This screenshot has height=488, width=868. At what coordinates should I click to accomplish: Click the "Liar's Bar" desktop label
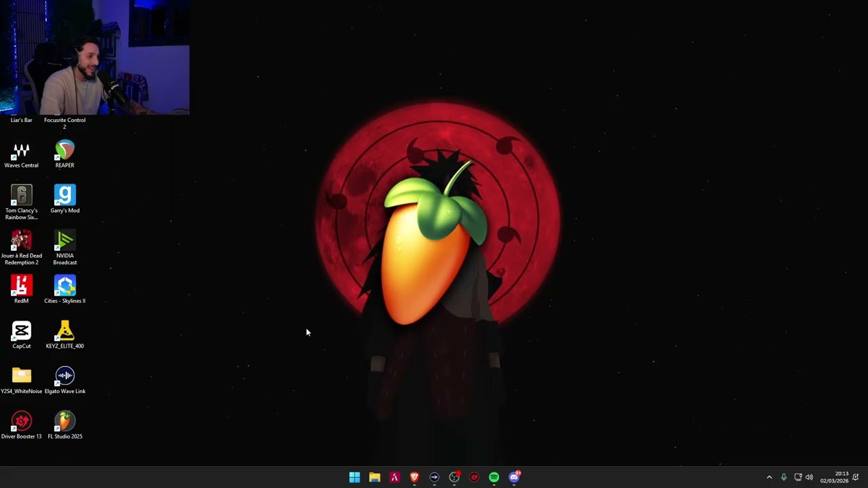pos(21,120)
